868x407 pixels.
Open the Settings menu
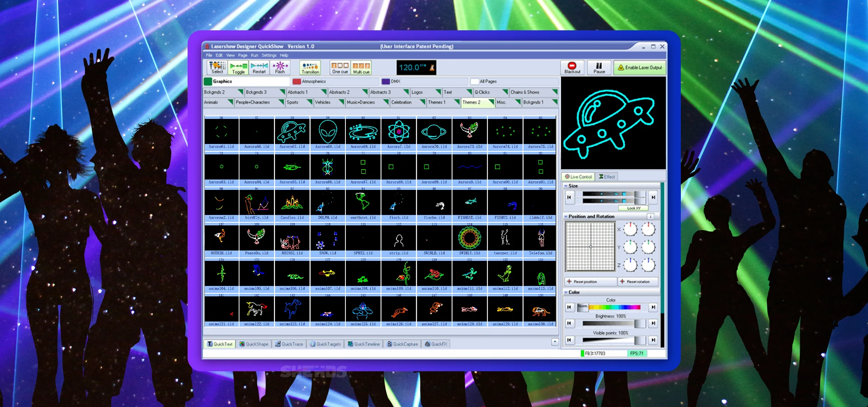pos(269,55)
